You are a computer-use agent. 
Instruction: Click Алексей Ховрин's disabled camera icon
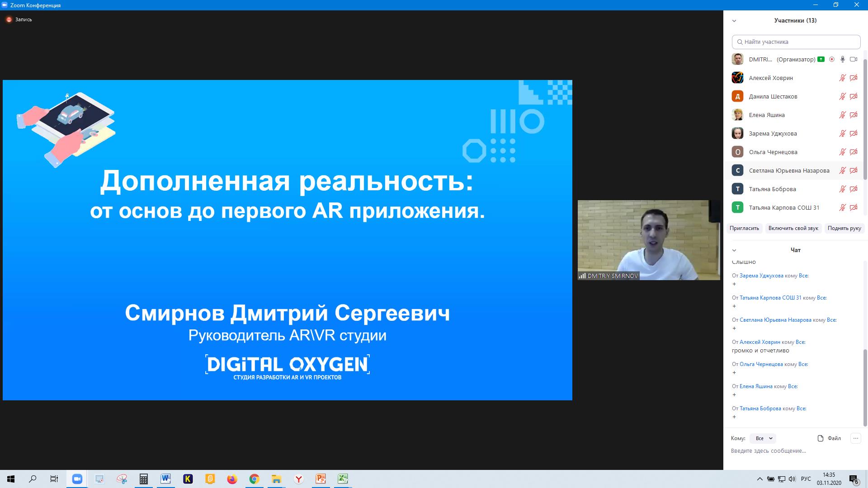(x=854, y=78)
